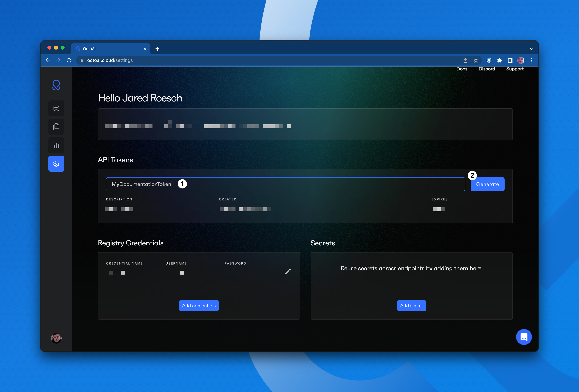This screenshot has height=392, width=579.
Task: Open browser extensions puzzle icon
Action: point(499,60)
